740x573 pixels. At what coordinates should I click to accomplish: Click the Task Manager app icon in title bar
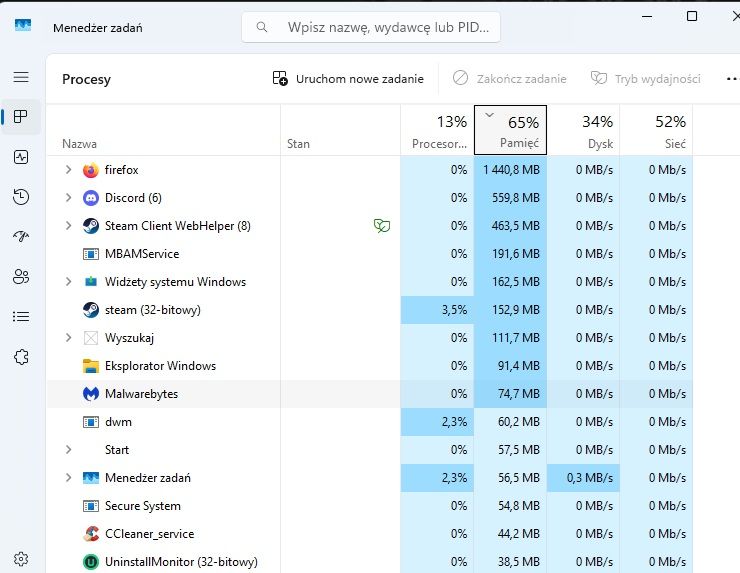tap(23, 25)
